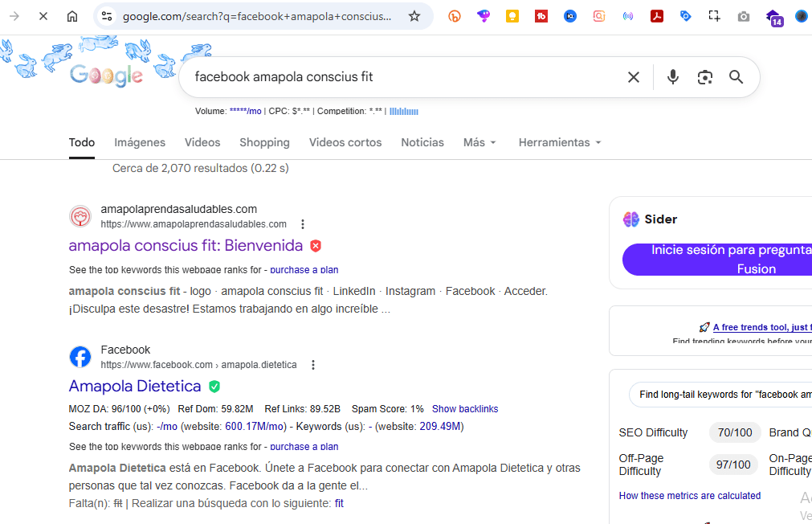Switch to the Imágenes tab
The image size is (812, 524).
click(140, 142)
